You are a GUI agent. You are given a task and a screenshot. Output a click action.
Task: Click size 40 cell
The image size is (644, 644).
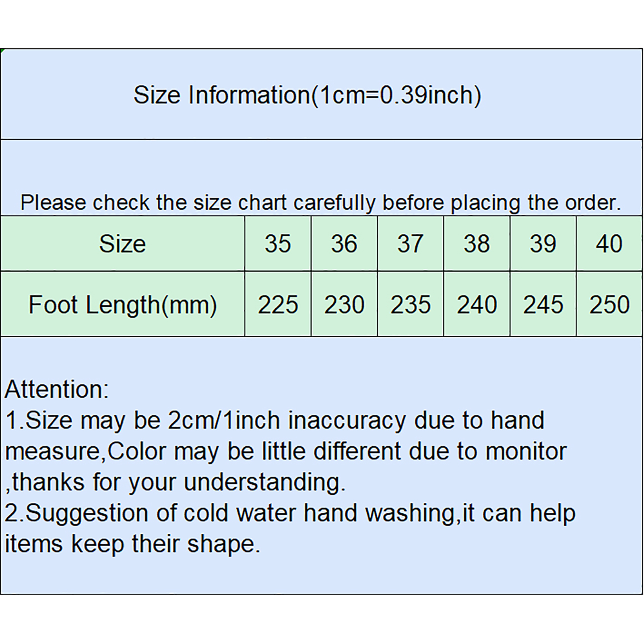pos(609,244)
